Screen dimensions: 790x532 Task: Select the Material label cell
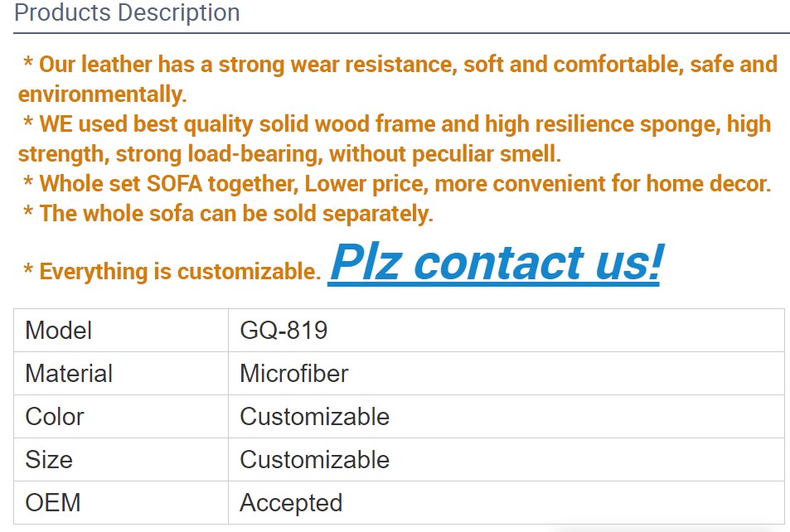click(x=121, y=373)
